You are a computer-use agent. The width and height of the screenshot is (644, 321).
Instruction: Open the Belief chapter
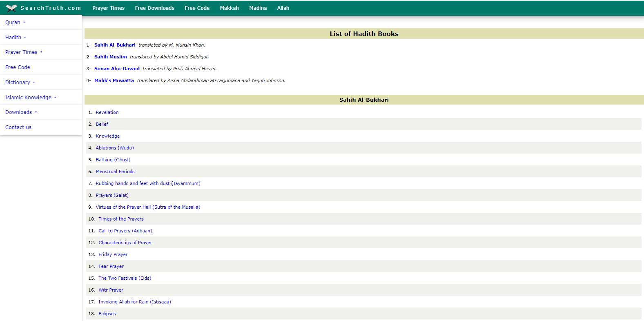[102, 125]
